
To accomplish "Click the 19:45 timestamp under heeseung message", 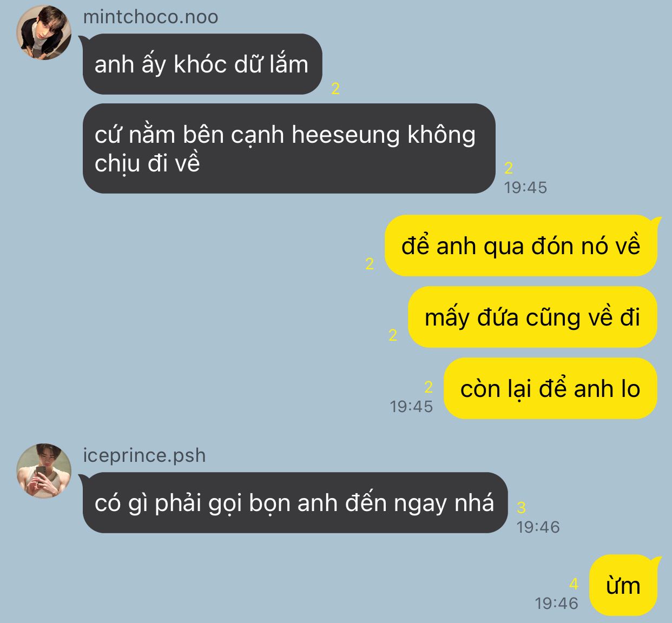I will tap(525, 188).
